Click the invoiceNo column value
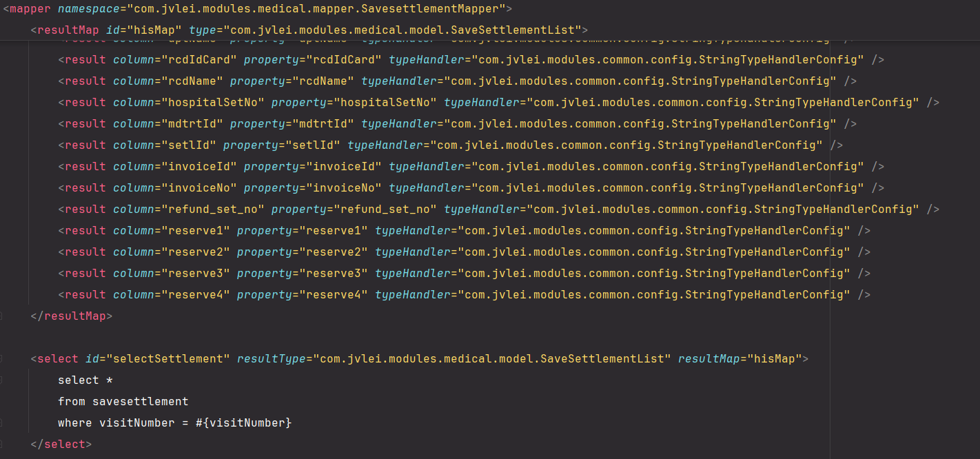This screenshot has height=459, width=980. pyautogui.click(x=199, y=188)
